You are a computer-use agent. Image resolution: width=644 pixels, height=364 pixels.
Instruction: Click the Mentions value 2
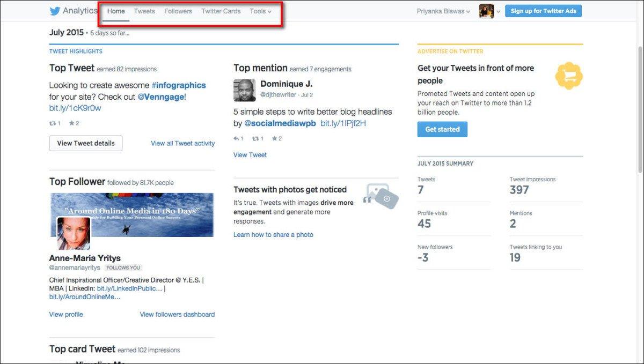(513, 224)
